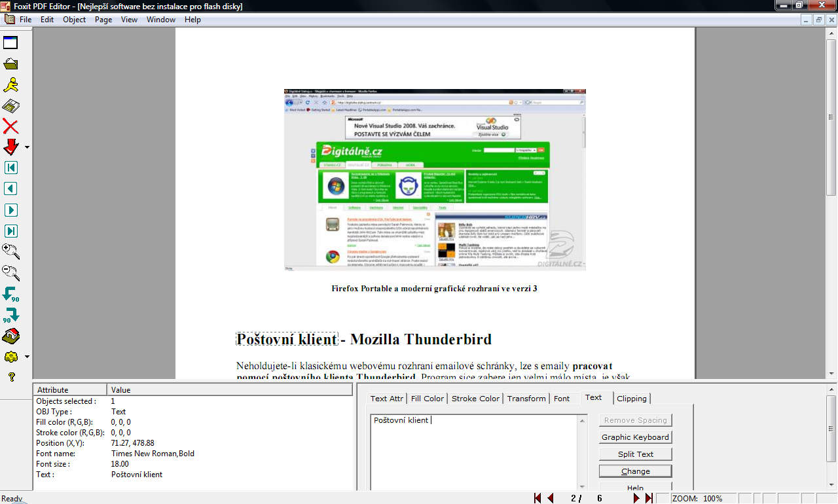This screenshot has width=838, height=504.
Task: Click the Graphic Keyboard button
Action: (635, 437)
